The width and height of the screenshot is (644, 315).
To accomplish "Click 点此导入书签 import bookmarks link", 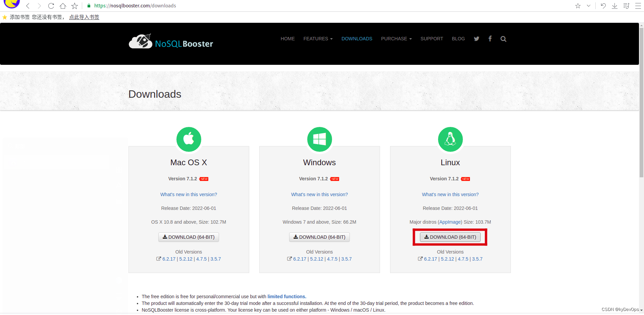I will click(x=84, y=17).
